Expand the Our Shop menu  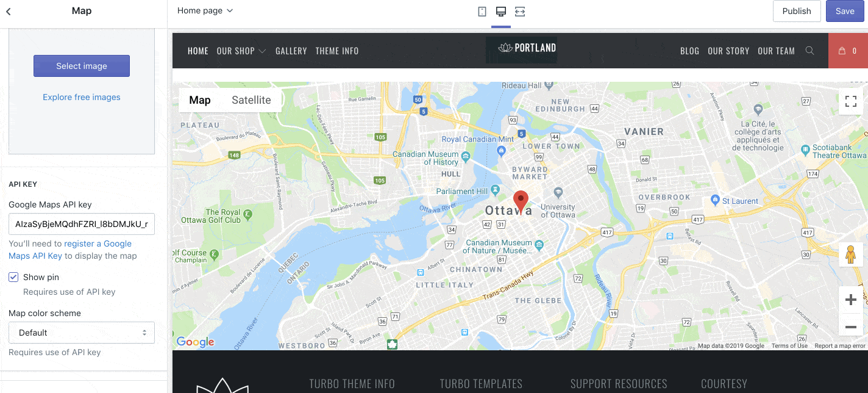coord(241,51)
